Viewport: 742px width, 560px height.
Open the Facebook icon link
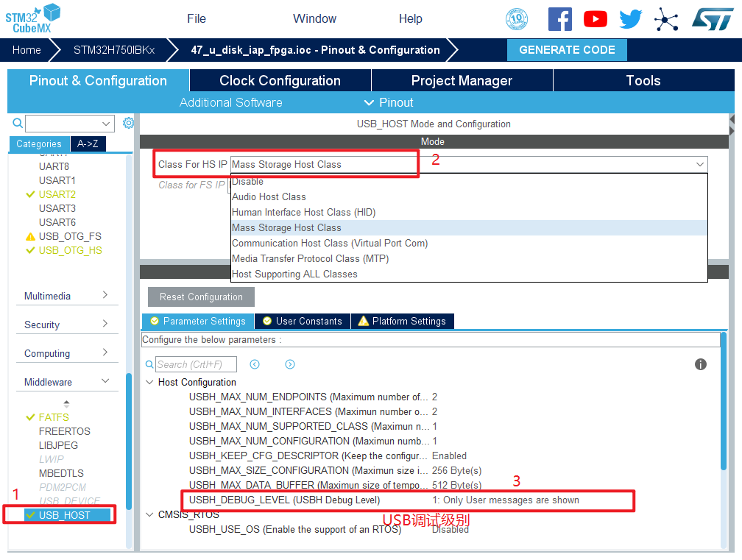point(559,19)
